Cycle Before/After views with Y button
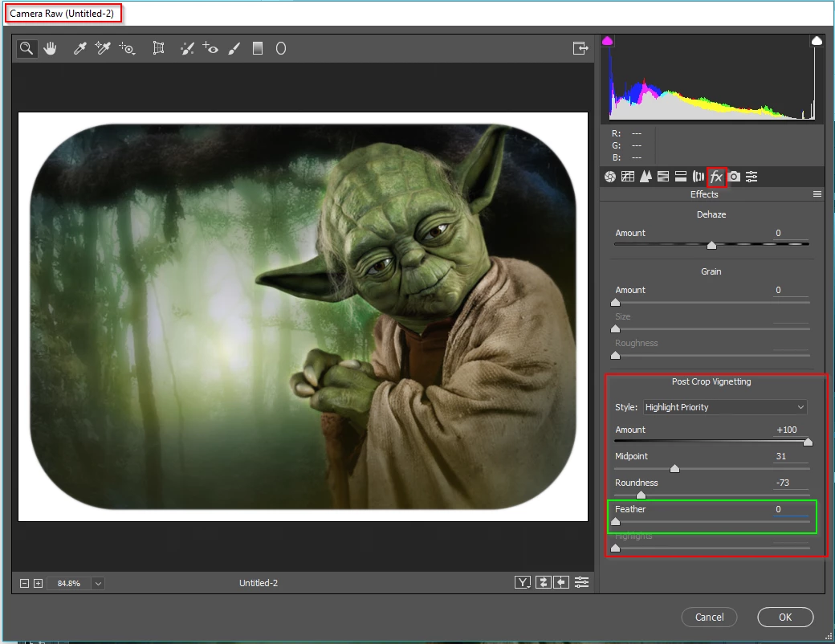Image resolution: width=835 pixels, height=644 pixels. (x=523, y=582)
